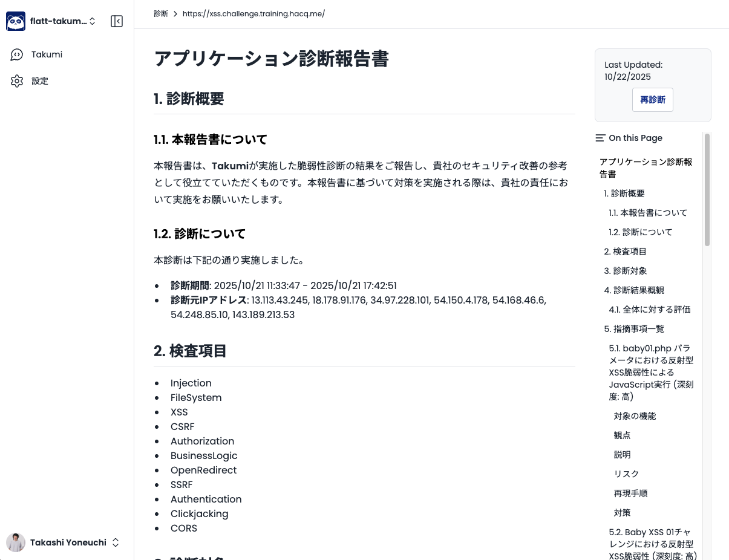Select 5. 指摘事項一覧 in the page outline
The width and height of the screenshot is (729, 560).
click(635, 329)
